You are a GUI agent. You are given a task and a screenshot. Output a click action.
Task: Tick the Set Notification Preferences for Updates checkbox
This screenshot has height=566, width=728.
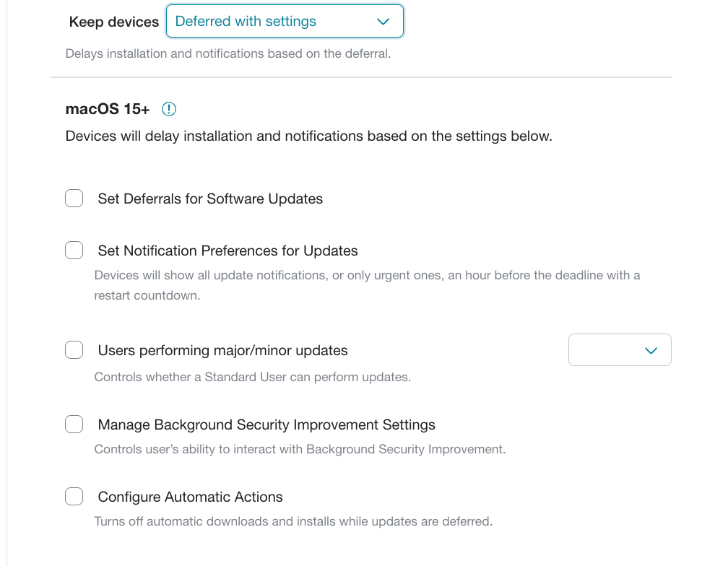tap(74, 251)
